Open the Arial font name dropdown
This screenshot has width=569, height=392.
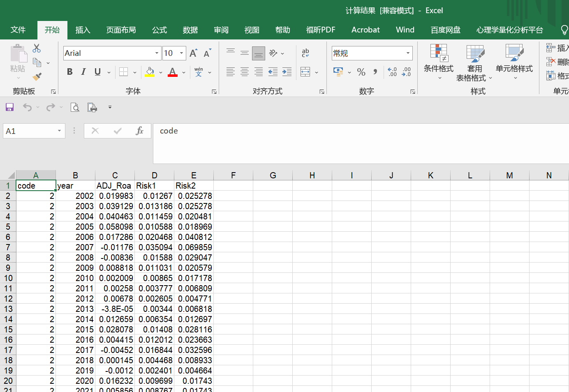157,53
